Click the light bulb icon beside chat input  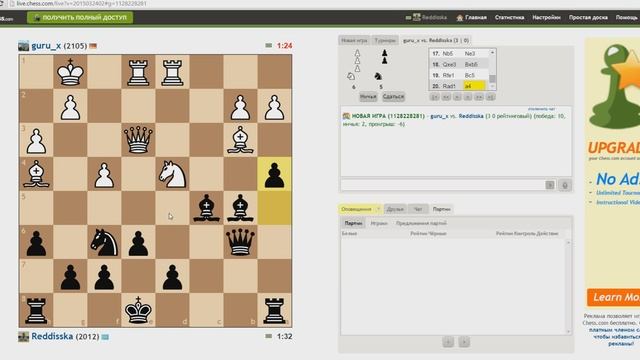tap(565, 185)
